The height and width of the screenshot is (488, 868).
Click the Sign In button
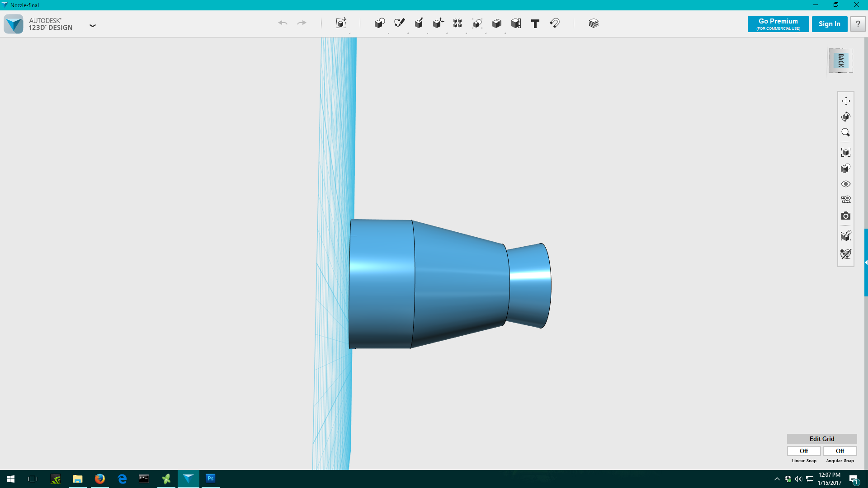pyautogui.click(x=830, y=24)
